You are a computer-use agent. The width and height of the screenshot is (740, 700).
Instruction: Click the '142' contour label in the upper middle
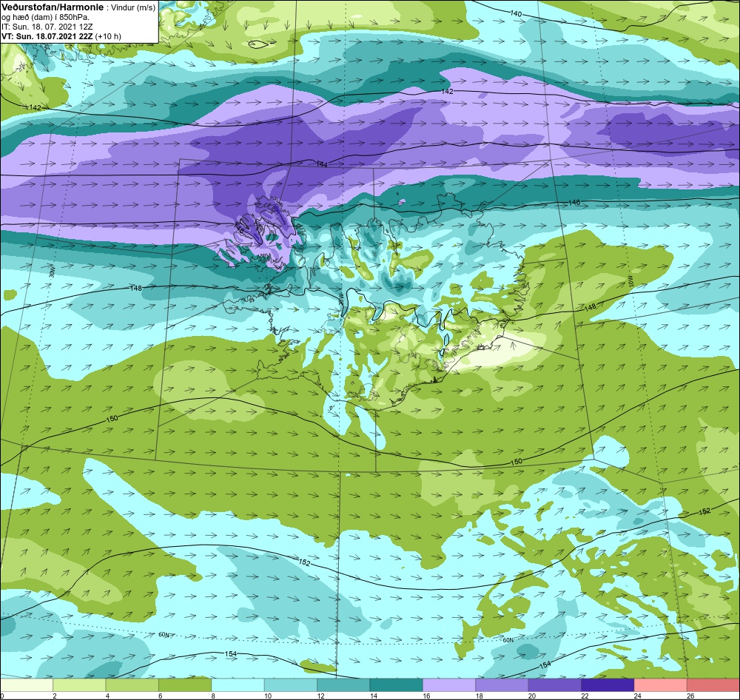click(447, 91)
